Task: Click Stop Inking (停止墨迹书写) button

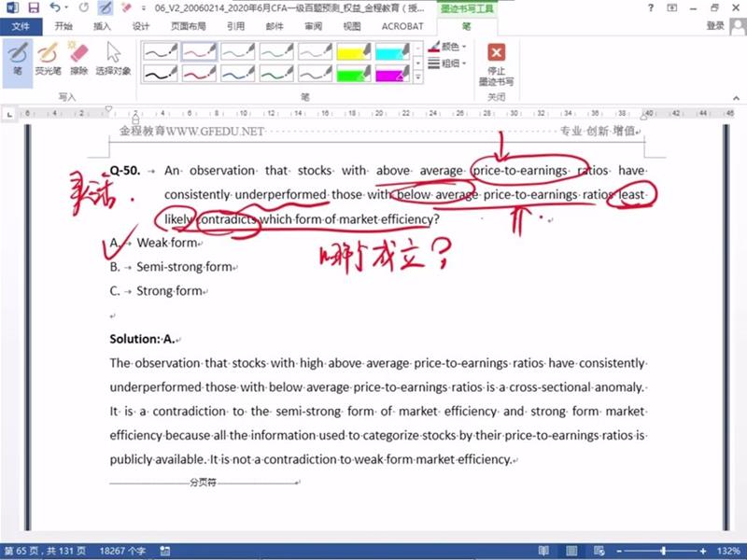Action: (496, 64)
